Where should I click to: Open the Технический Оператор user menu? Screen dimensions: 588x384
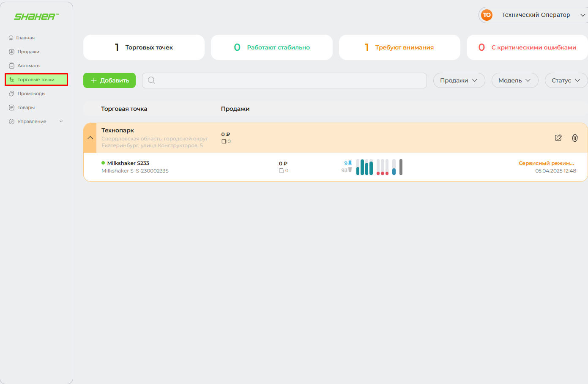point(535,15)
